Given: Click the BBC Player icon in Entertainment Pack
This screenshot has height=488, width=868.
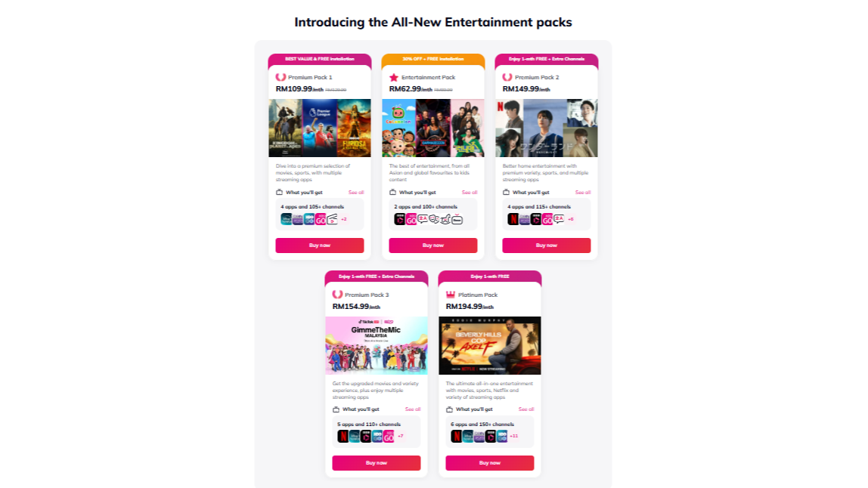Looking at the screenshot, I should [x=400, y=219].
